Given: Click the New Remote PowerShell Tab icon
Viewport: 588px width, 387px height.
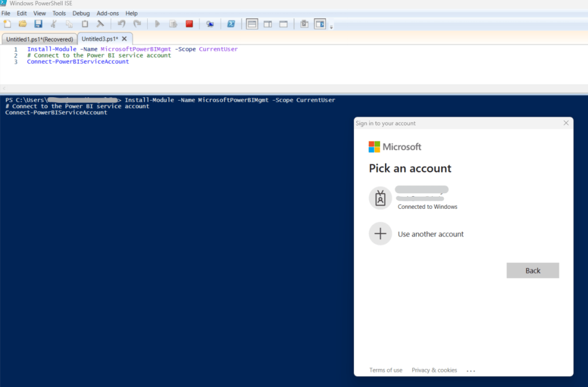Looking at the screenshot, I should [210, 24].
